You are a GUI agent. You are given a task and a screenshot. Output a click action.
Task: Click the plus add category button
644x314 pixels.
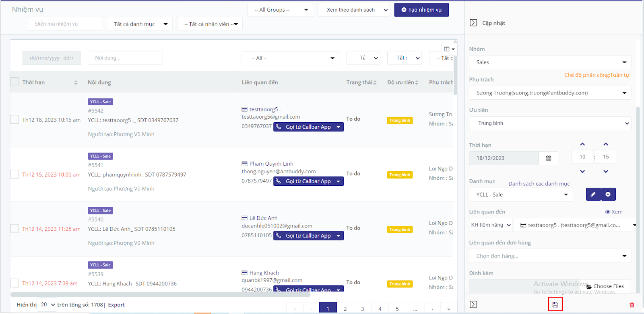(x=608, y=194)
